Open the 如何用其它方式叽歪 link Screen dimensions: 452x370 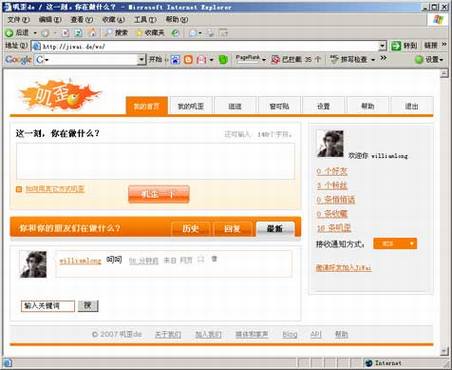tap(55, 189)
